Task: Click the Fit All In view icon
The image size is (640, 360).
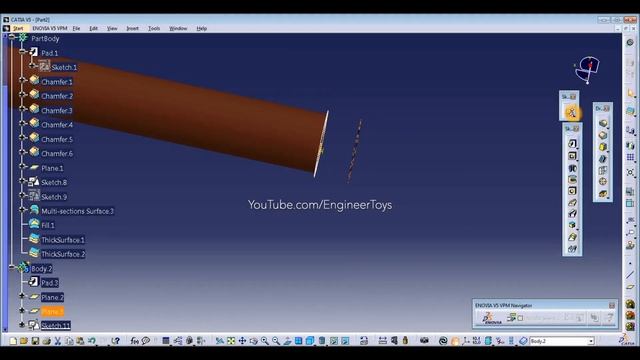Action: (x=231, y=340)
